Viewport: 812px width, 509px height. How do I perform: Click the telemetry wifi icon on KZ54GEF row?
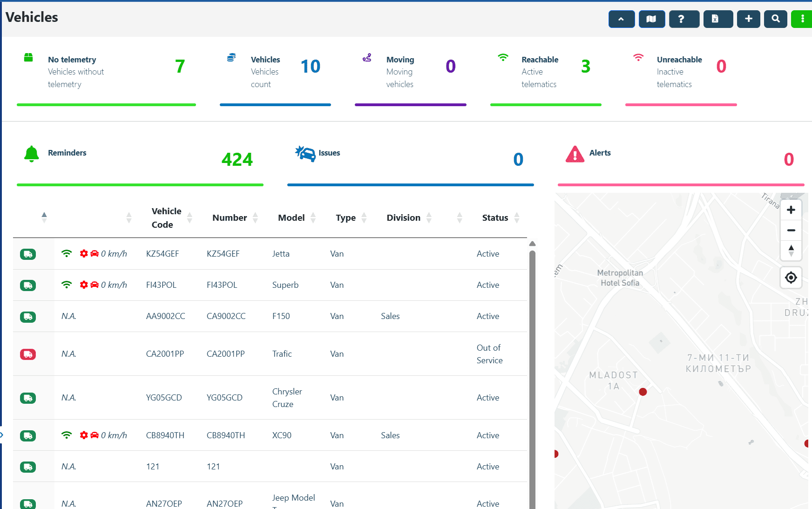(67, 253)
